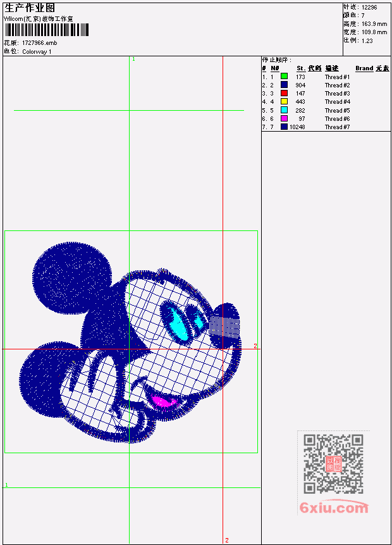This screenshot has width=392, height=545.
Task: Select the Thread #5 description
Action: tap(337, 111)
